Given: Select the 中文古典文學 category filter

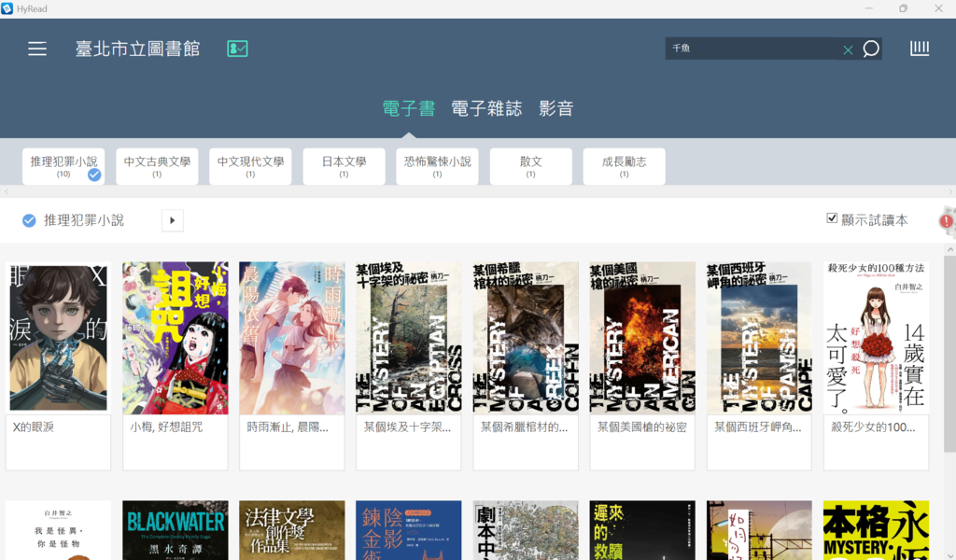Looking at the screenshot, I should (x=157, y=166).
